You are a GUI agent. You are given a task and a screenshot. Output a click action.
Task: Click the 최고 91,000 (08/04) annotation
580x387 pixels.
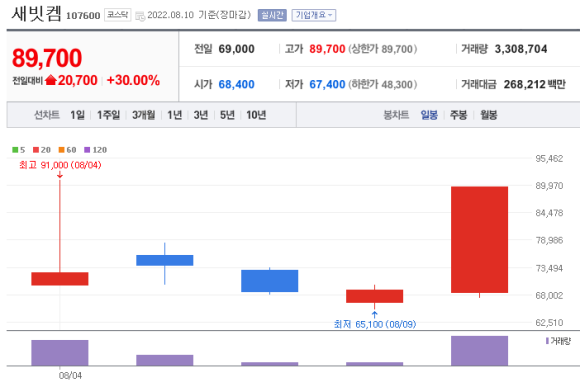click(60, 165)
